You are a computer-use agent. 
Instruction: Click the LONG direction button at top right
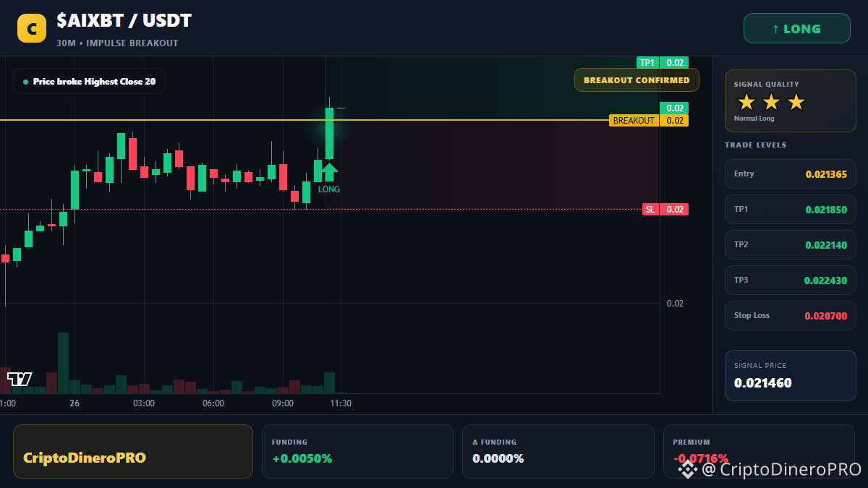[x=797, y=29]
